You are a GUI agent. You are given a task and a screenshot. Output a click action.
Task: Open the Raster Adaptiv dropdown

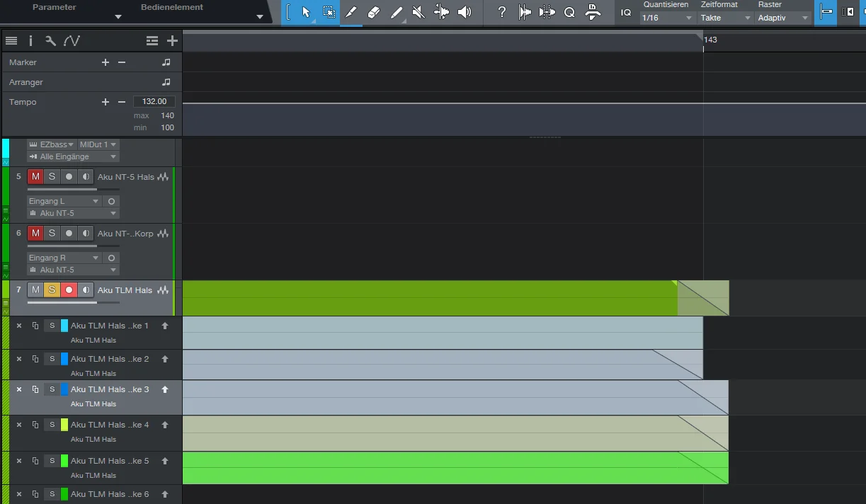(x=785, y=18)
